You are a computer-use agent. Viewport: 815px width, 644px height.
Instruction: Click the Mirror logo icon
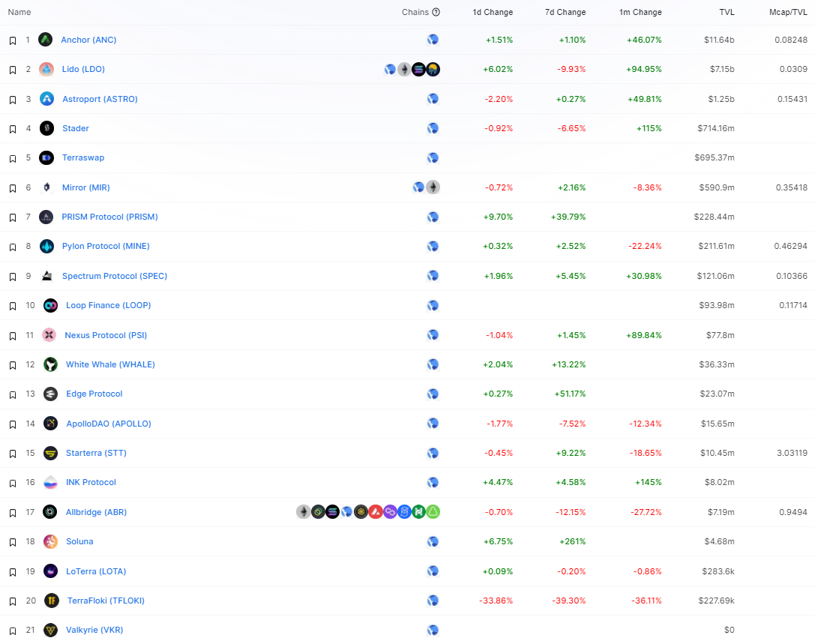(x=46, y=187)
